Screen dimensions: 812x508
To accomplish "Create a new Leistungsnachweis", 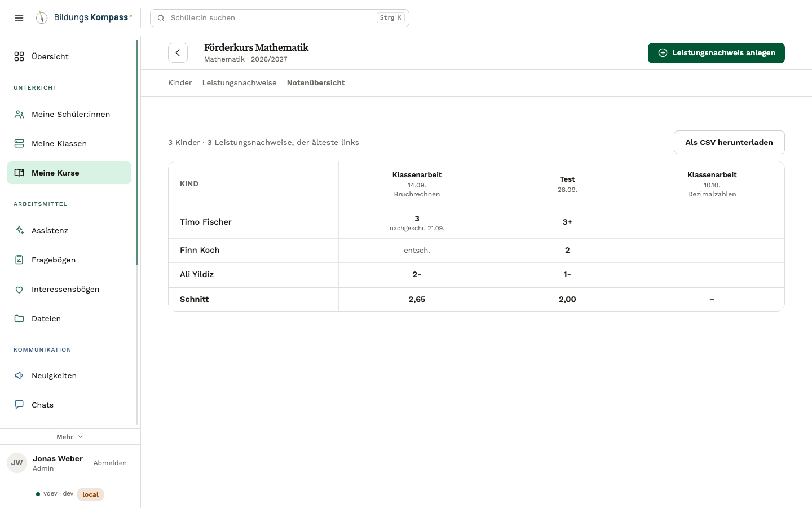I will [716, 53].
